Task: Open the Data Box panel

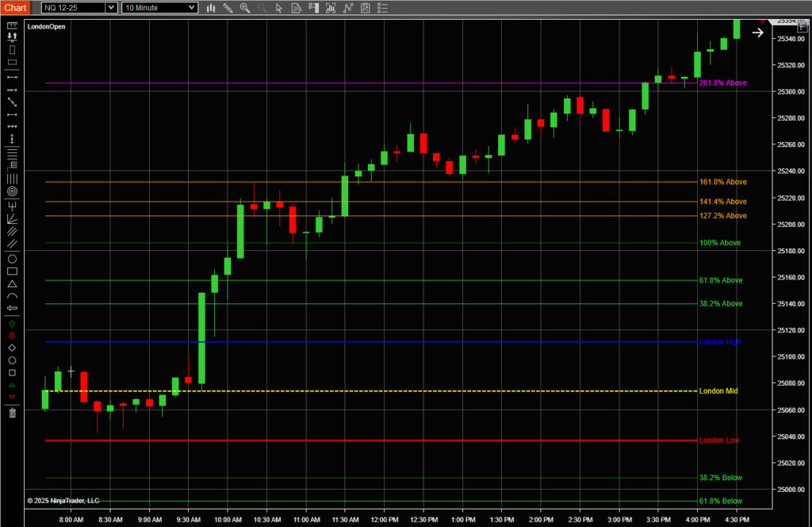Action: coord(297,8)
